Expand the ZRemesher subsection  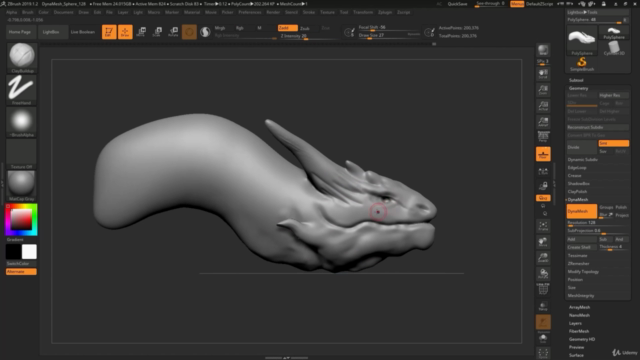coord(579,264)
